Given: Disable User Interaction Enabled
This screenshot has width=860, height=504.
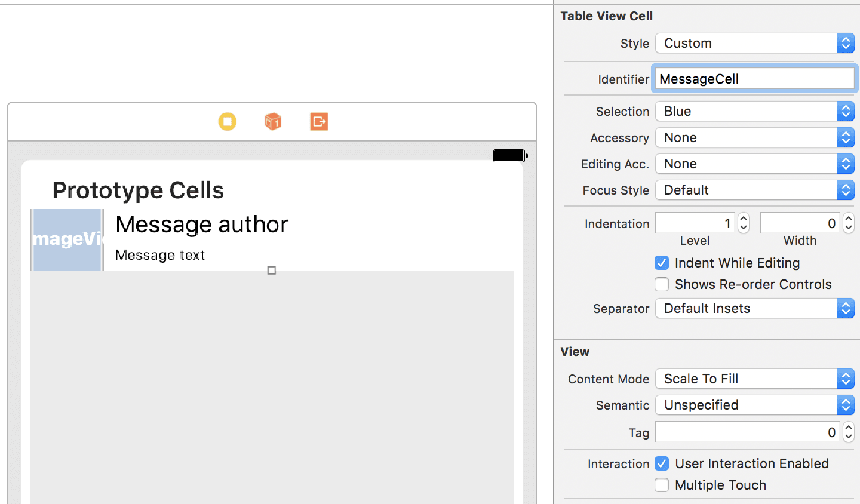Looking at the screenshot, I should pos(662,463).
